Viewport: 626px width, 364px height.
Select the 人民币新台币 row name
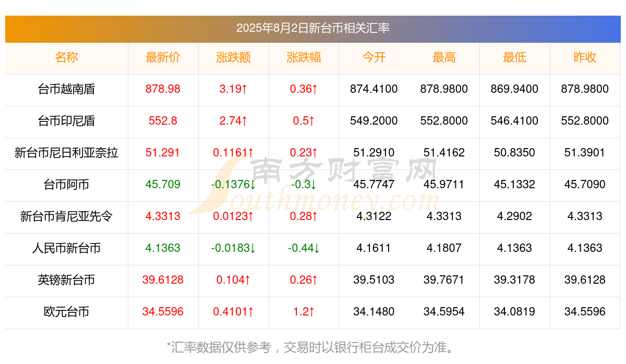point(66,248)
